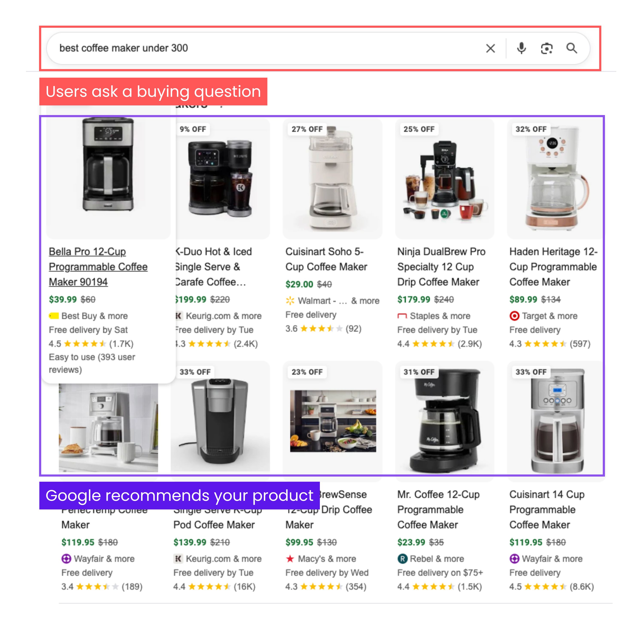Image resolution: width=644 pixels, height=644 pixels.
Task: Open Cuisinart 14 Cup Programmable Coffee Maker
Action: point(547,510)
